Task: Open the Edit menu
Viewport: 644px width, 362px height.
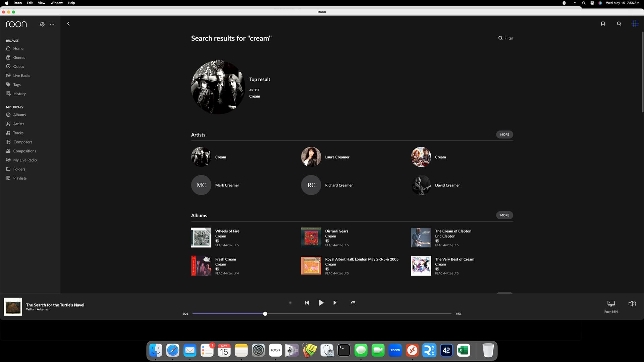Action: tap(30, 3)
